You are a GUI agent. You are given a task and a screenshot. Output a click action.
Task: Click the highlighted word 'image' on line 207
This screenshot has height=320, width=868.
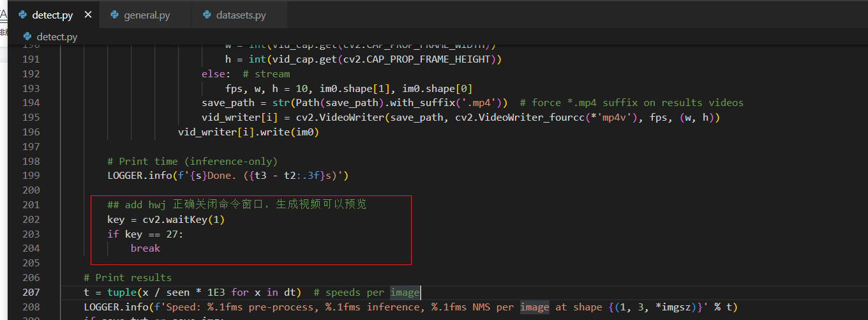[x=405, y=292]
